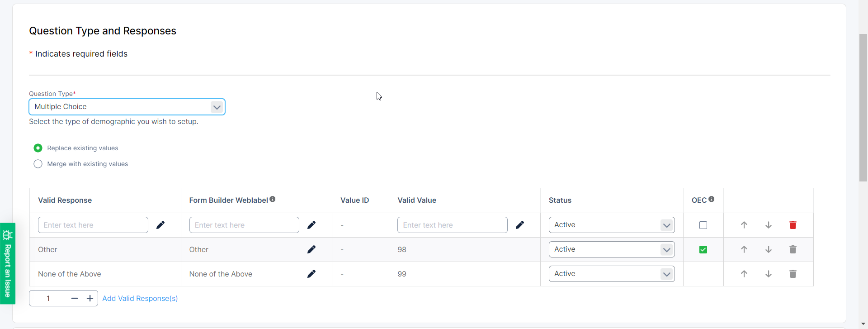Edit Form Builder Weblabel for Other row
Screen dimensions: 868x329
coord(311,249)
